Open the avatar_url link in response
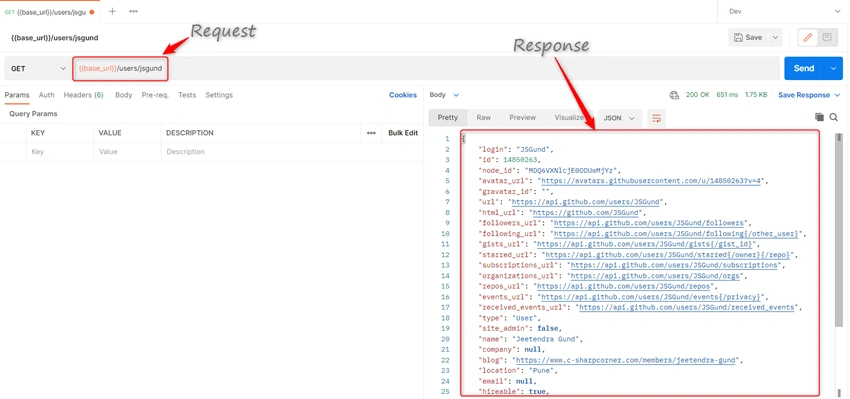This screenshot has height=399, width=850. coord(652,181)
